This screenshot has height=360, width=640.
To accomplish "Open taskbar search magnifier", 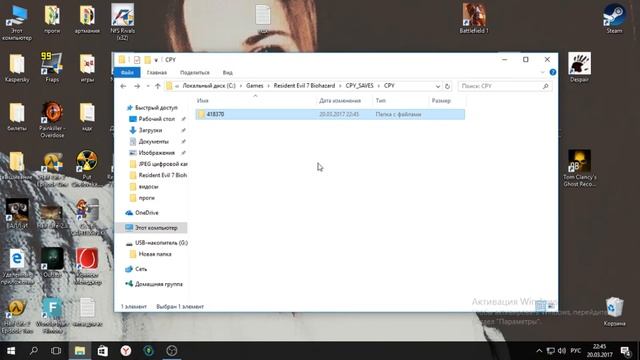I will point(34,351).
